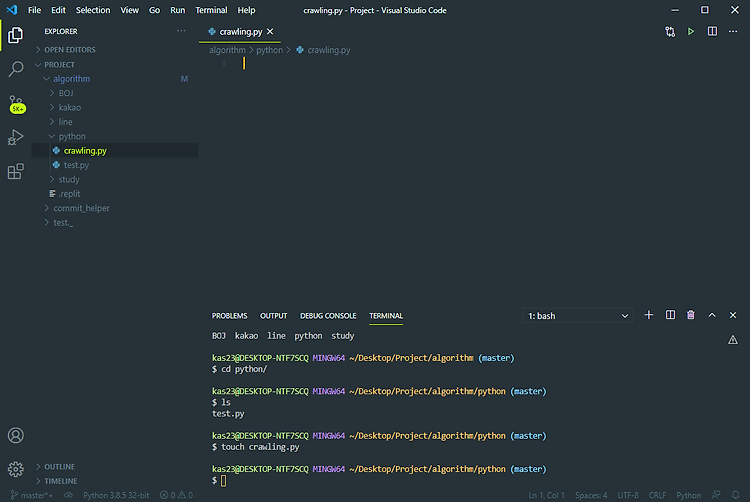750x502 pixels.
Task: Split the terminal panel
Action: [x=670, y=315]
